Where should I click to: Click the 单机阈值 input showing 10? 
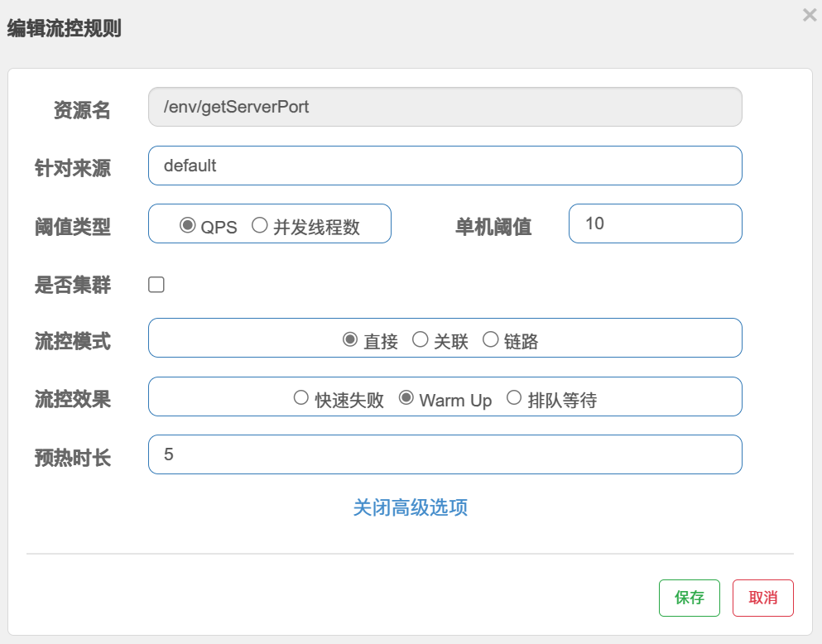pyautogui.click(x=656, y=223)
